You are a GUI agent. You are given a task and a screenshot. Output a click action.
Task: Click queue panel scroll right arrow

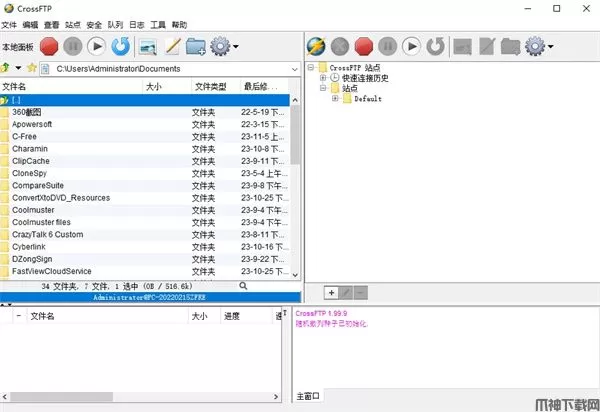[276, 397]
